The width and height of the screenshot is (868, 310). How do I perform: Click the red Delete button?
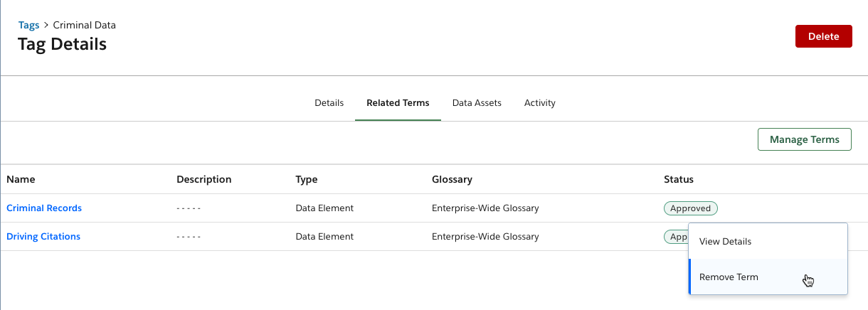823,36
